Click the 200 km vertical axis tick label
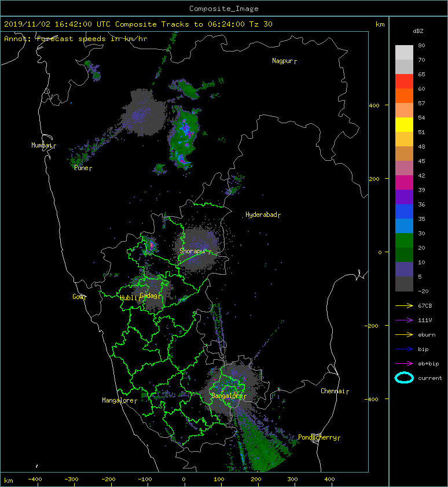Image resolution: width=448 pixels, height=487 pixels. pyautogui.click(x=374, y=179)
